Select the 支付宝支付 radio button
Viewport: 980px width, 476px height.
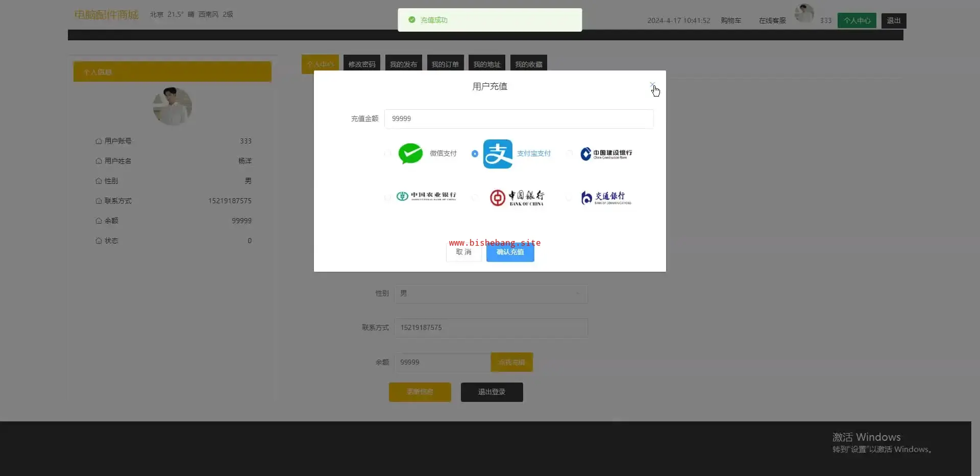click(x=475, y=154)
